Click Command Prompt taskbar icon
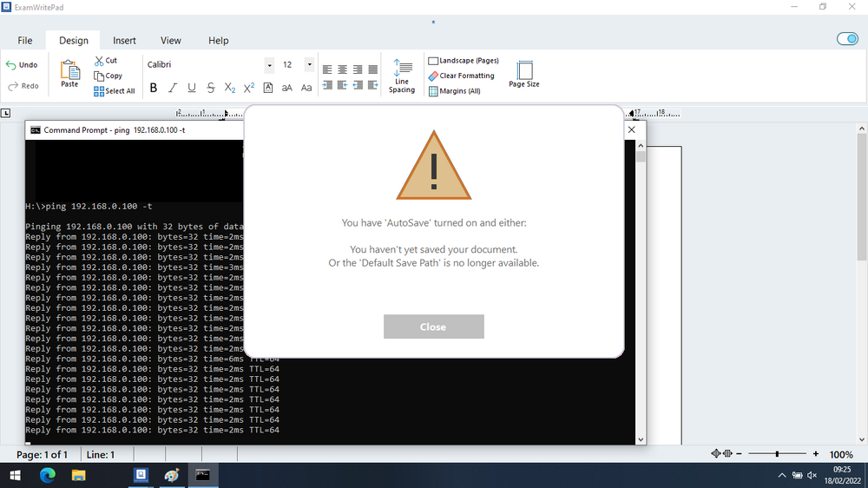Viewport: 868px width, 488px height. click(203, 475)
